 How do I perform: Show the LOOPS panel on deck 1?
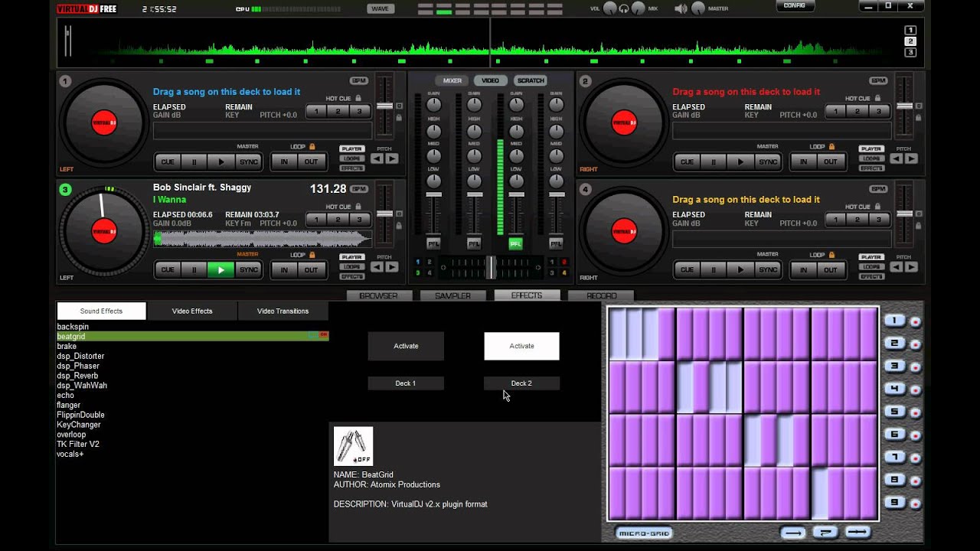click(352, 158)
